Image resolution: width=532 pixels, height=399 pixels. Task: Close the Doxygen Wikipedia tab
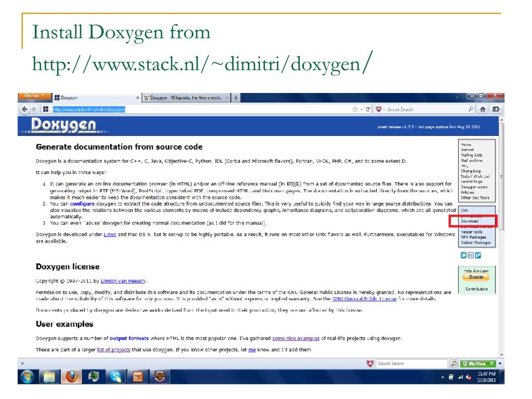click(x=227, y=98)
